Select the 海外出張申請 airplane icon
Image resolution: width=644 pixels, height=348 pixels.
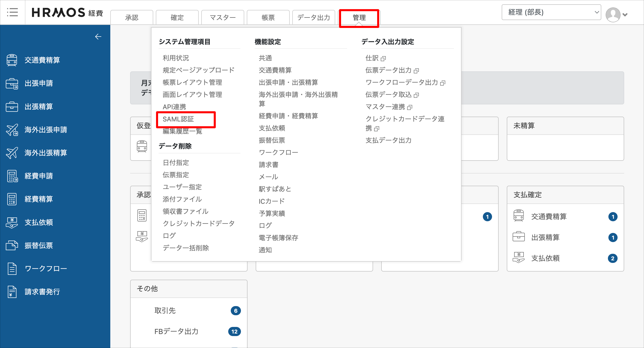[12, 130]
